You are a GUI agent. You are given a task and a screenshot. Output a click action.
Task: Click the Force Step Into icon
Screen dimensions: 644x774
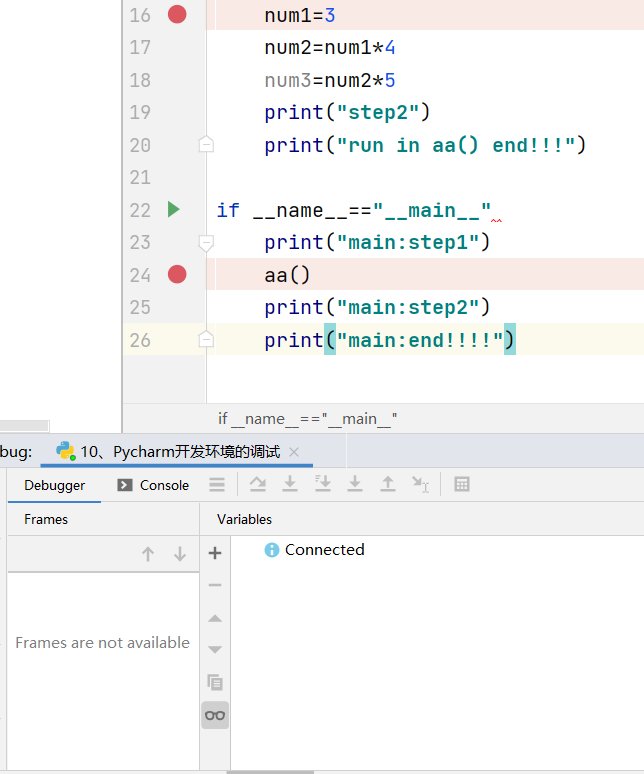355,484
